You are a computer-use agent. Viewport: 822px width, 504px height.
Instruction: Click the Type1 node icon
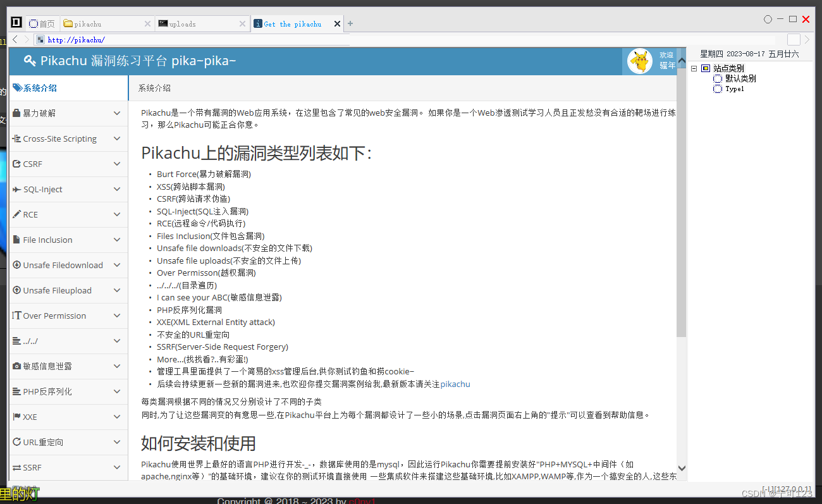tap(718, 89)
